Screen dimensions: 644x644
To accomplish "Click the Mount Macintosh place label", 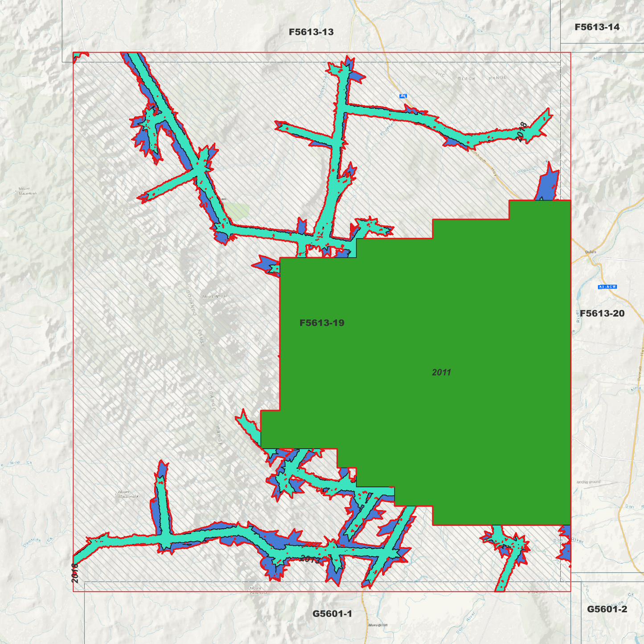I will coord(27,191).
